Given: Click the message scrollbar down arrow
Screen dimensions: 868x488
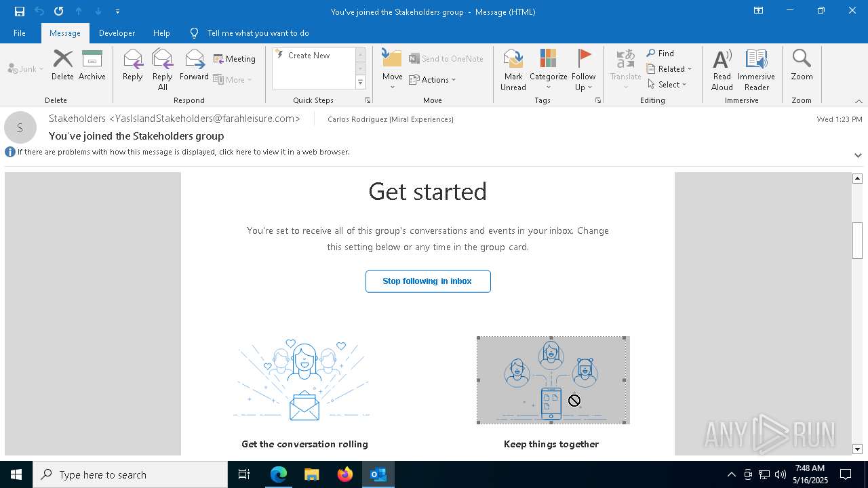Looking at the screenshot, I should [x=857, y=449].
